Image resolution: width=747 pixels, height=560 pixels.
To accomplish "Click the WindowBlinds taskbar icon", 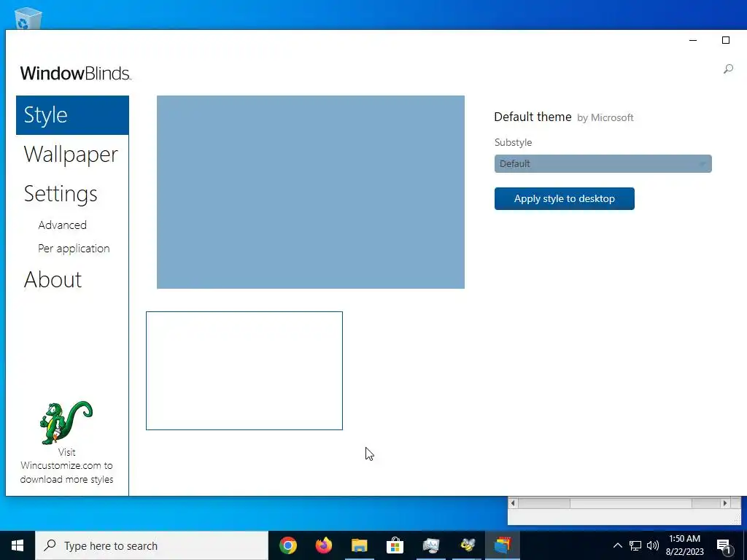I will point(503,545).
